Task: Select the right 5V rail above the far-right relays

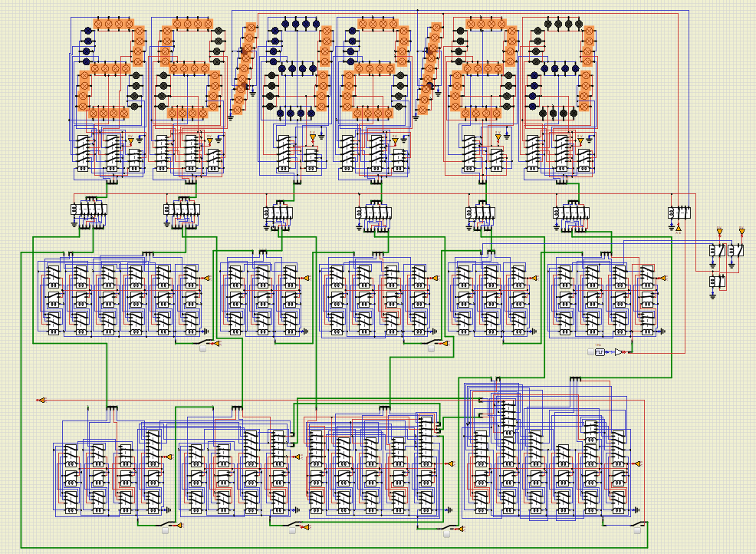Action: point(741,232)
